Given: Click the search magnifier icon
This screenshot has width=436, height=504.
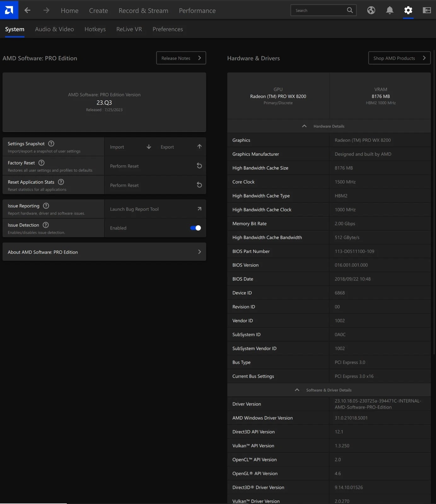Looking at the screenshot, I should click(350, 10).
